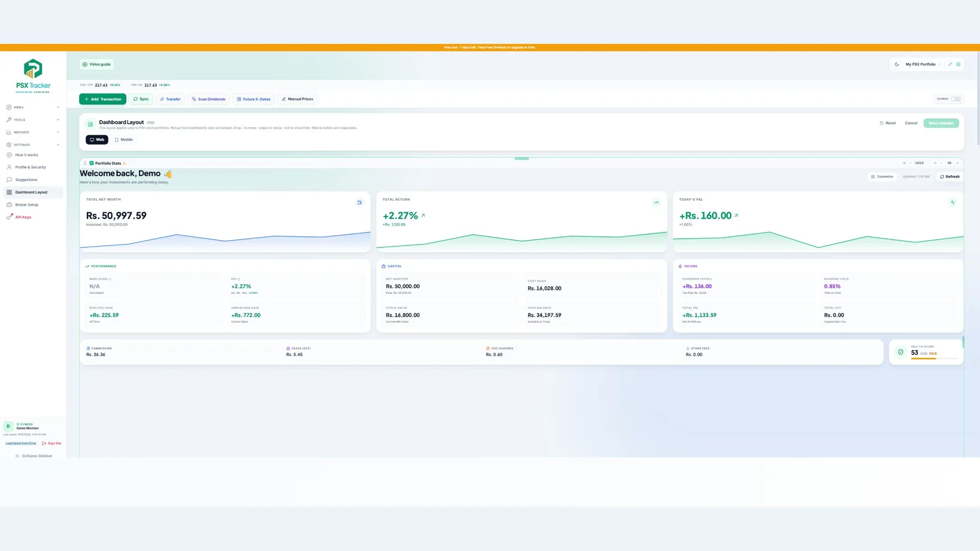Uncheck the Portfolio Stats visibility checkbox
Viewport: 980px width, 551px height.
point(91,163)
